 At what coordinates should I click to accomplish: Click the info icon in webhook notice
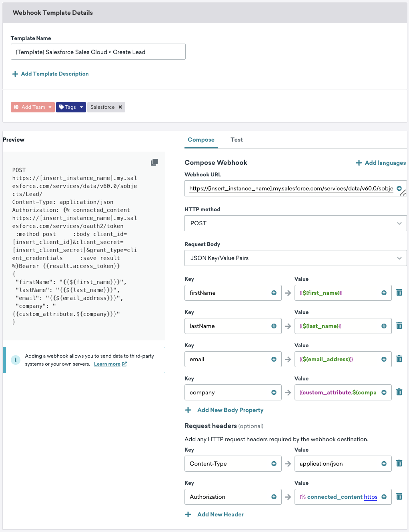pos(16,360)
